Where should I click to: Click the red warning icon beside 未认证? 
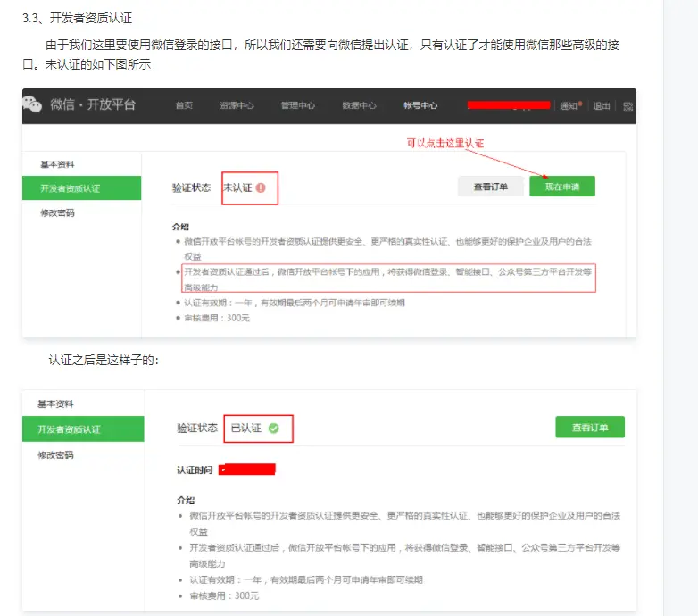(x=261, y=187)
